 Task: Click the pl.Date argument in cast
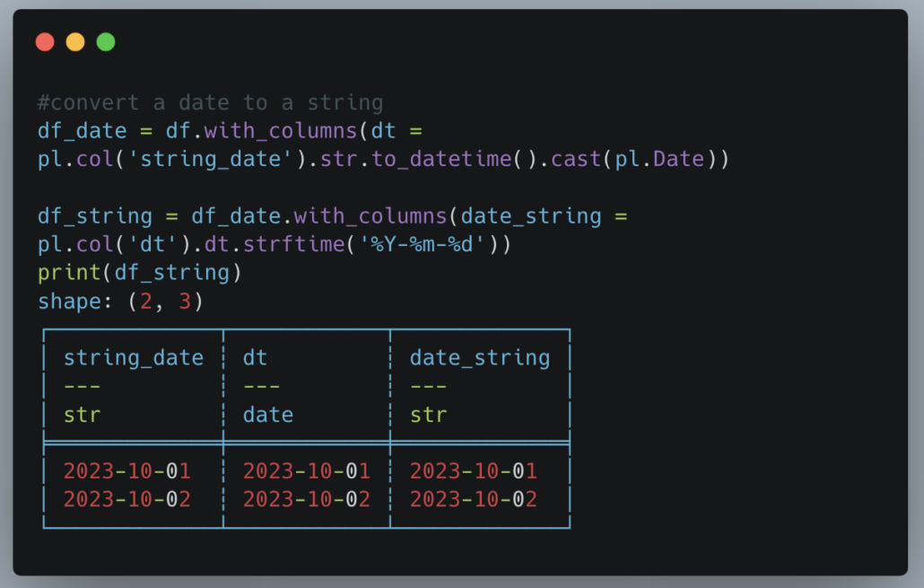659,159
